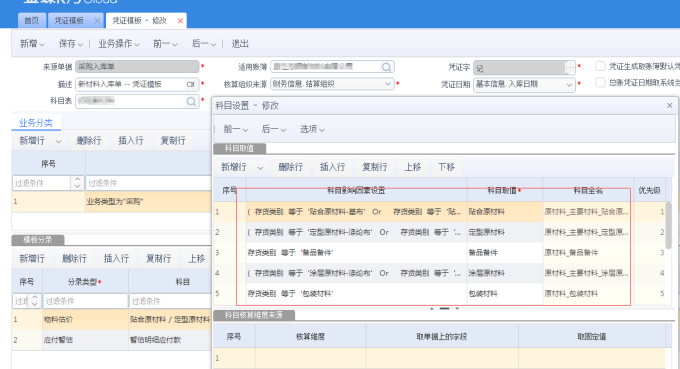680x369 pixels.
Task: Click 退出 in the main toolbar
Action: pos(240,44)
